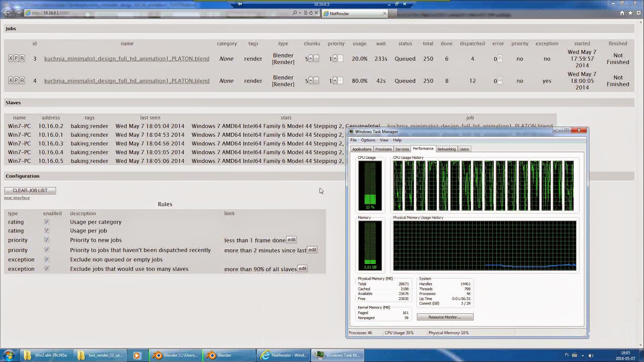Switch to Processes tab in Task Manager

click(383, 149)
